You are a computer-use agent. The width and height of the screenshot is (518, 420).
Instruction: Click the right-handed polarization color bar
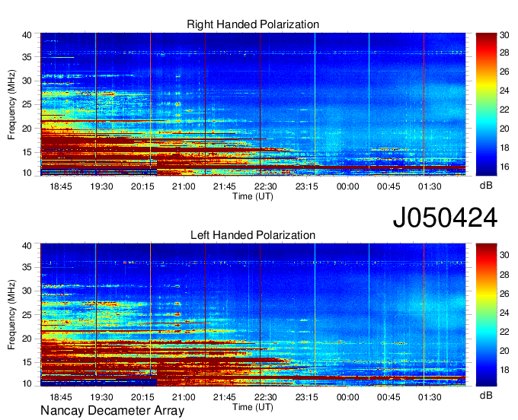pyautogui.click(x=486, y=104)
